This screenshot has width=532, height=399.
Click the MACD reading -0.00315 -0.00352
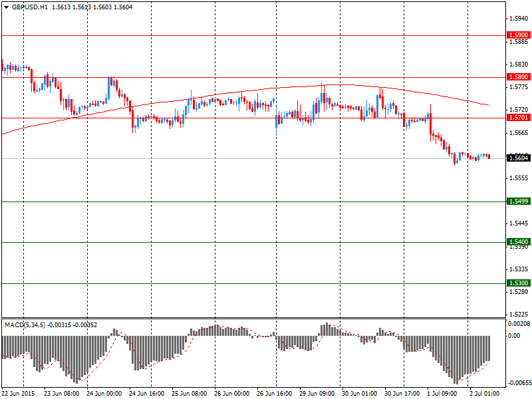tap(72, 325)
